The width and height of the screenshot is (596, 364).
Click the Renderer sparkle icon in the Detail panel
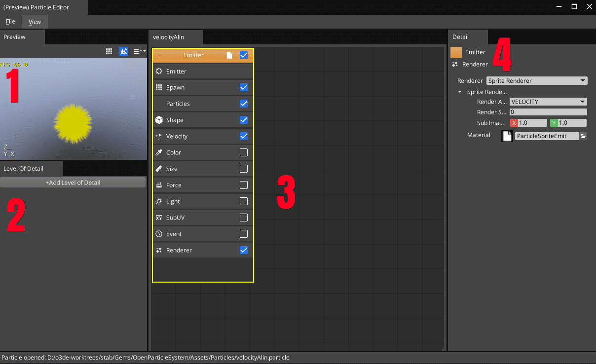[455, 65]
